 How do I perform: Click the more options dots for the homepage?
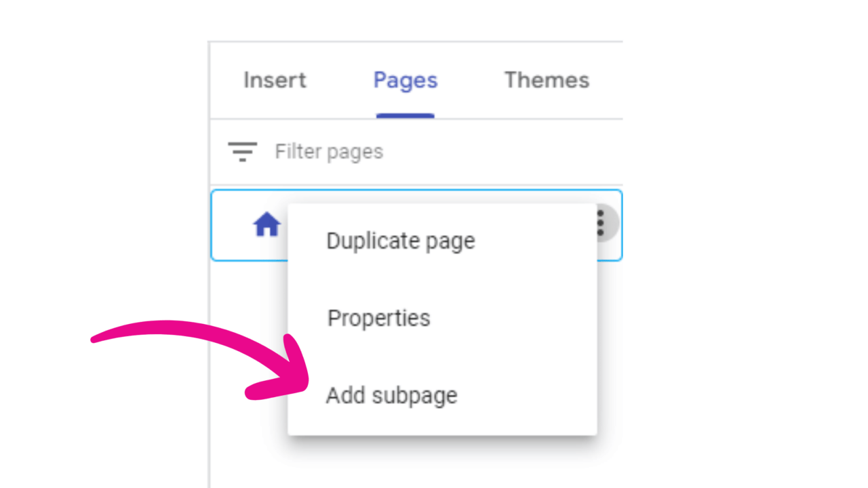click(599, 224)
